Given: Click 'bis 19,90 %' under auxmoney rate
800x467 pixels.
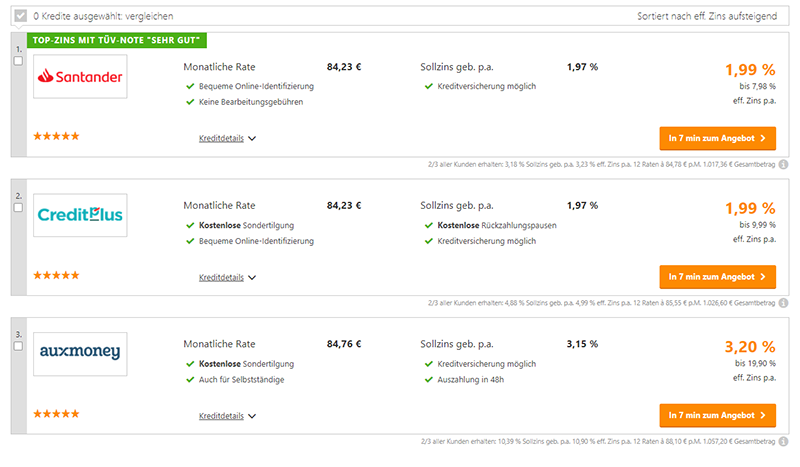Looking at the screenshot, I should pyautogui.click(x=755, y=363).
